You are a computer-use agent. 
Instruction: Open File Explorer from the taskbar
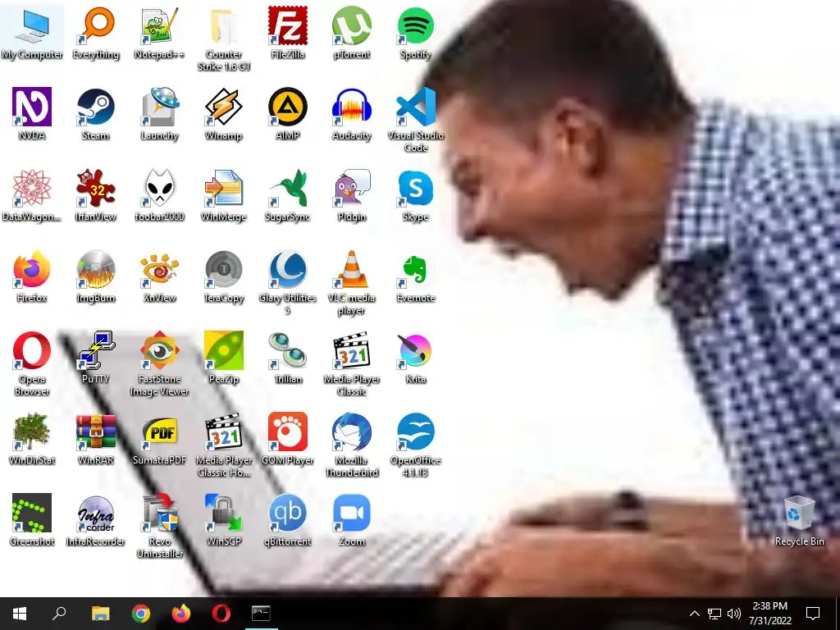(100, 614)
